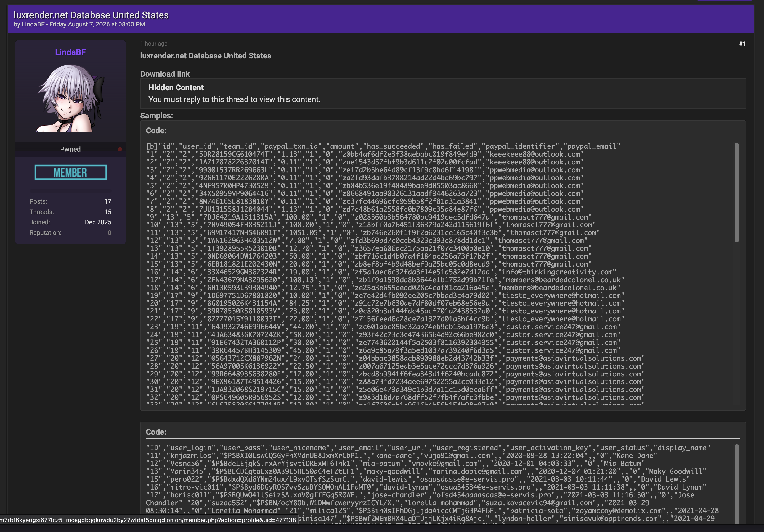
Task: Open LindaBF profile username link
Action: point(70,52)
